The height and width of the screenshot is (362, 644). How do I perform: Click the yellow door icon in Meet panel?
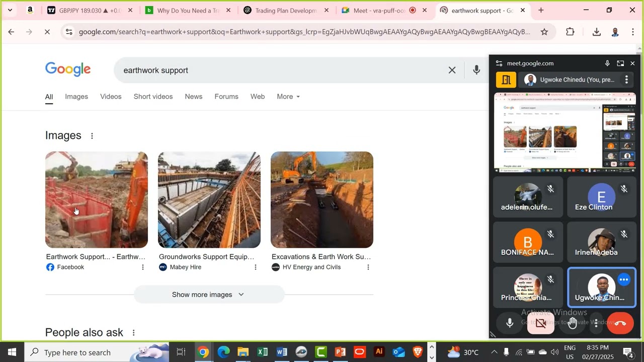(506, 79)
